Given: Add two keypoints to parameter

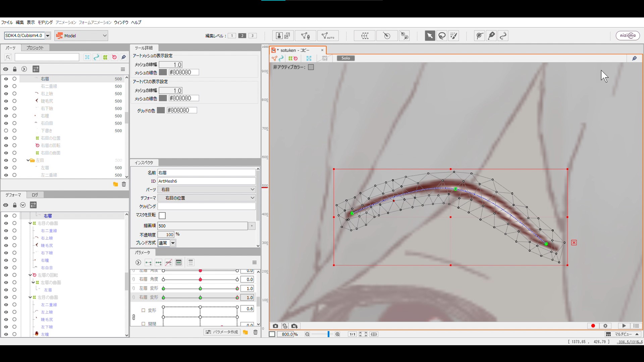Looking at the screenshot, I should (148, 263).
